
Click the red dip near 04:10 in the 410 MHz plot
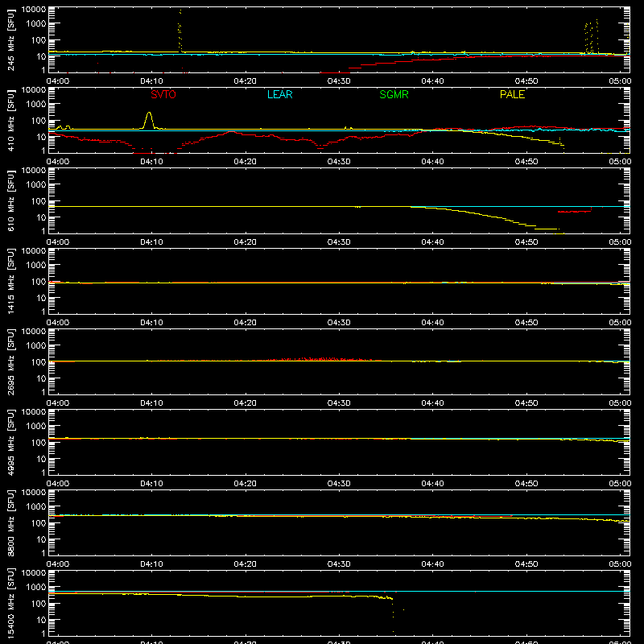tap(155, 152)
